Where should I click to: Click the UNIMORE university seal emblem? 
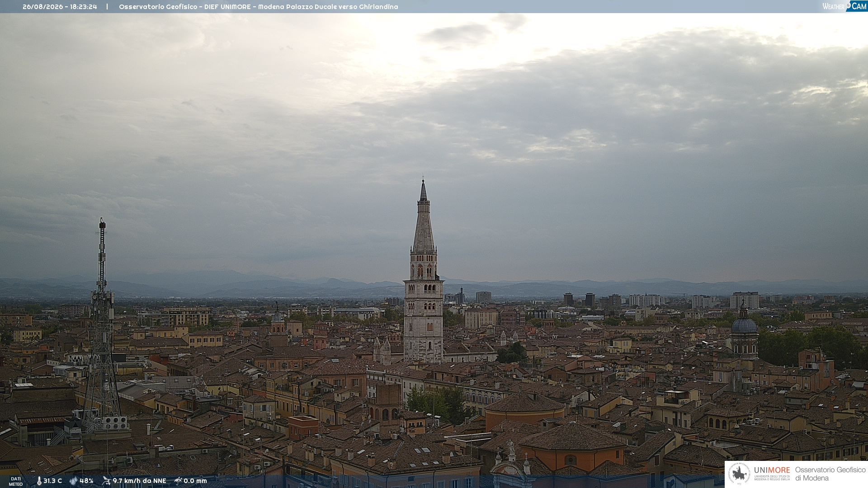click(739, 474)
